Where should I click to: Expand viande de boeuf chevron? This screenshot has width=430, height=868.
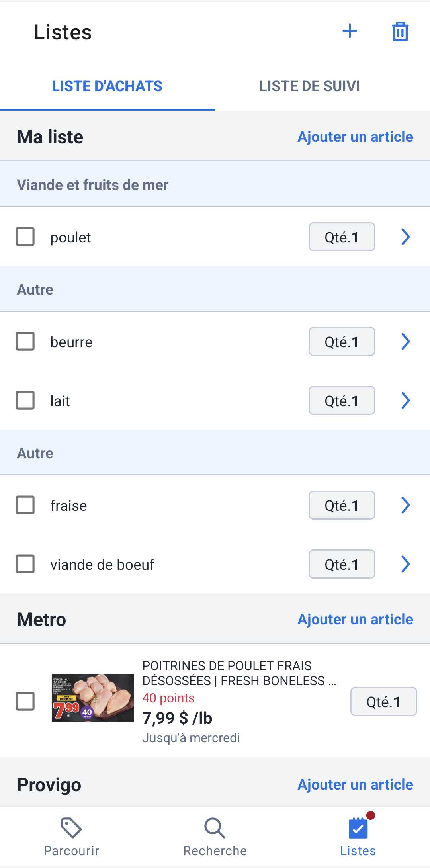(x=405, y=564)
